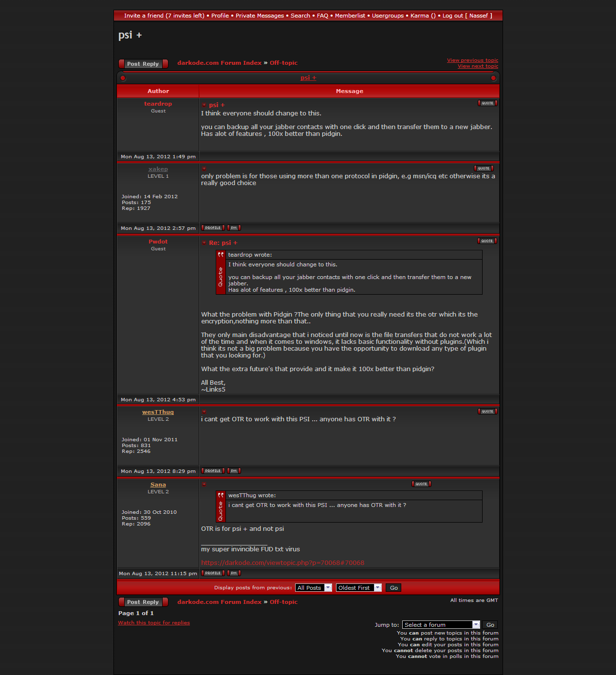Click Go button next to sort options

pos(393,588)
